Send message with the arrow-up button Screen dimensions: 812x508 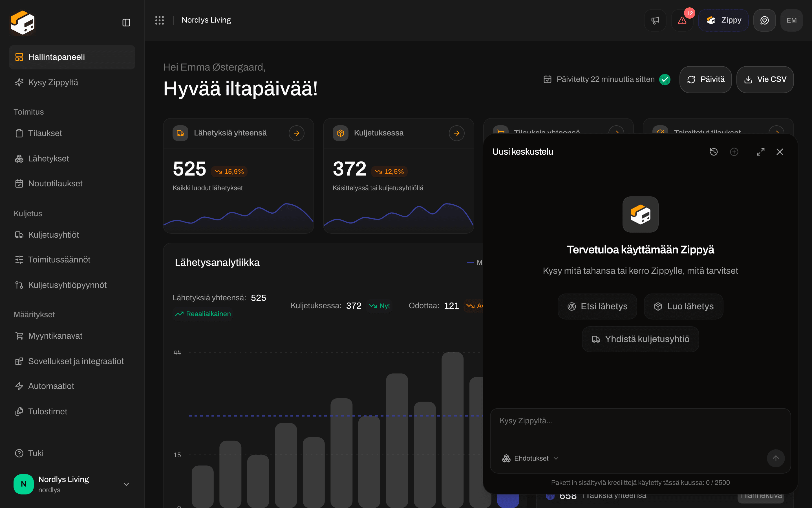point(776,458)
